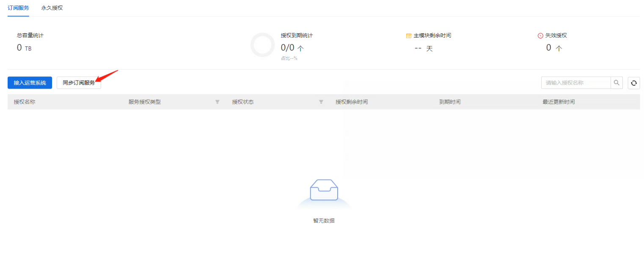Click the 暂无数据 empty-state text

(324, 221)
